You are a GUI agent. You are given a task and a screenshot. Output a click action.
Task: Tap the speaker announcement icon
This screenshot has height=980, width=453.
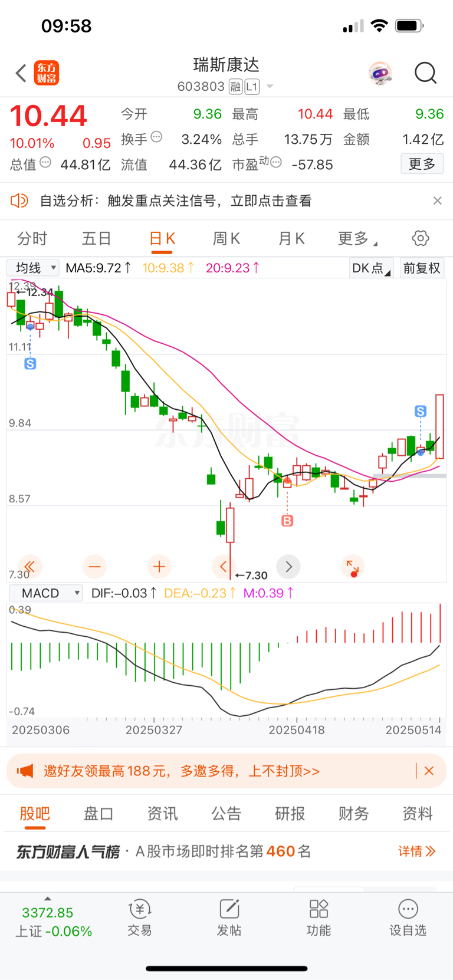(19, 200)
